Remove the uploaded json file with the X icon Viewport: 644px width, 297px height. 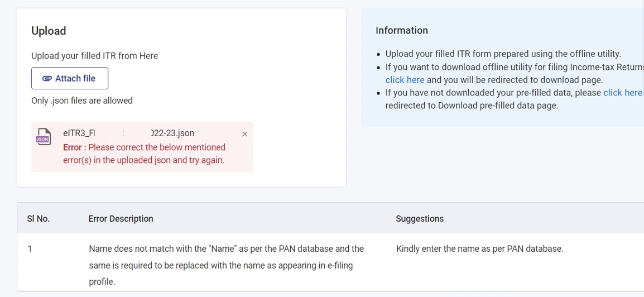[245, 134]
